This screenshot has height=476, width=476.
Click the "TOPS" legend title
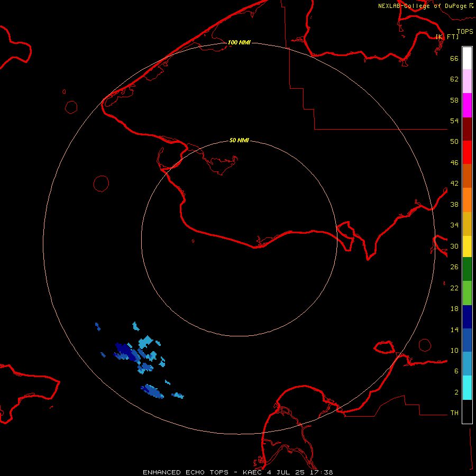pos(465,32)
